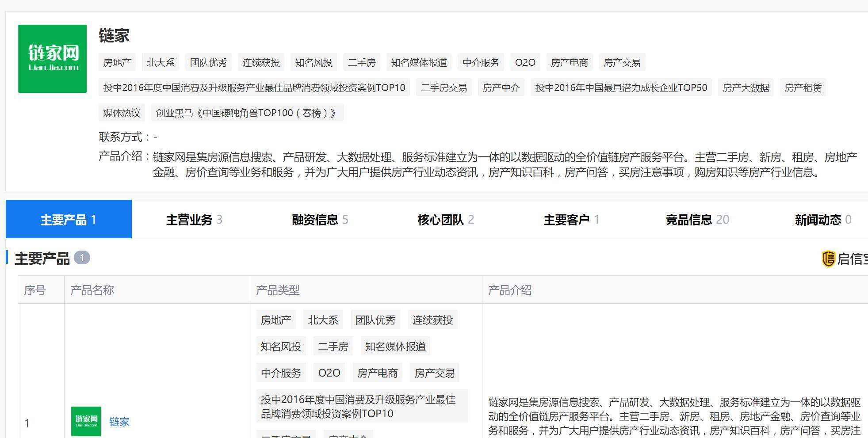Click table tag 连续获投 in product type
Viewport: 868px width, 438px height.
tap(432, 320)
